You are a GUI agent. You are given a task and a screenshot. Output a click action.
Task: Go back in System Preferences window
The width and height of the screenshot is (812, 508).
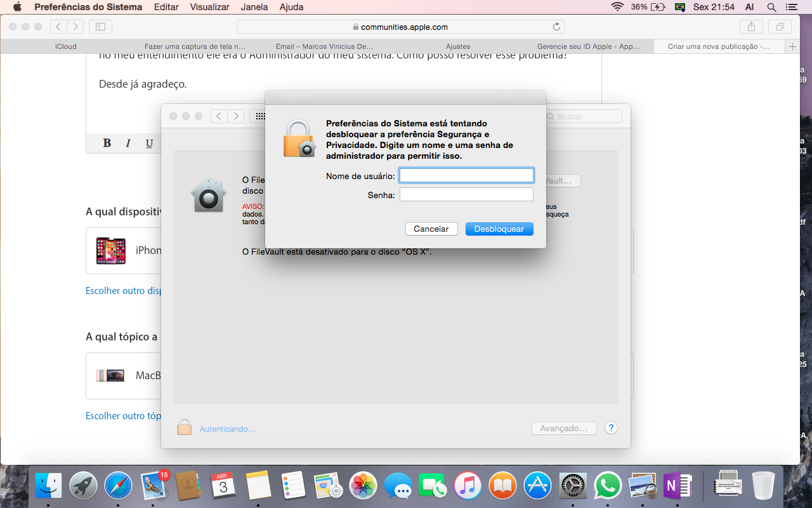point(219,116)
